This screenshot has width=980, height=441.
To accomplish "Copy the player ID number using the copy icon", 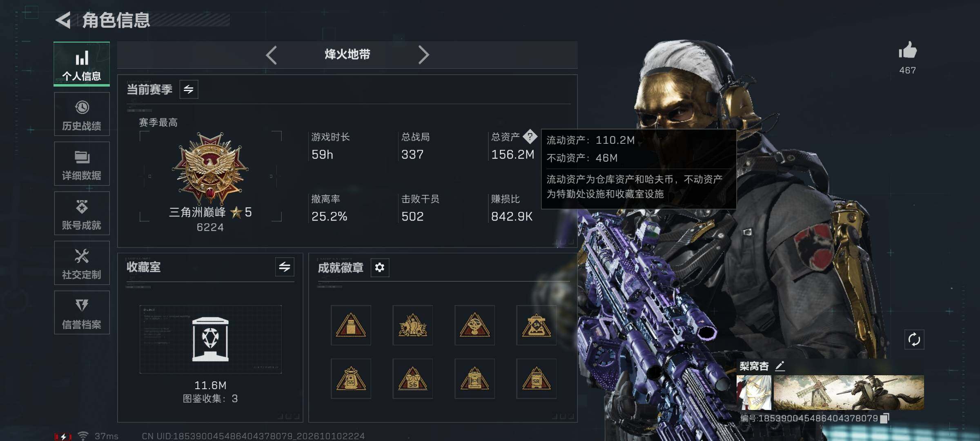I will coord(884,418).
